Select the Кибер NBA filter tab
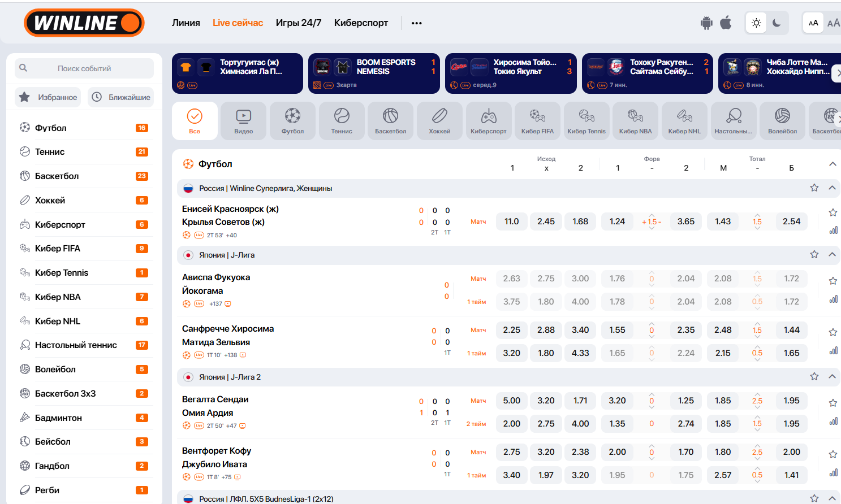The image size is (841, 504). [x=636, y=121]
